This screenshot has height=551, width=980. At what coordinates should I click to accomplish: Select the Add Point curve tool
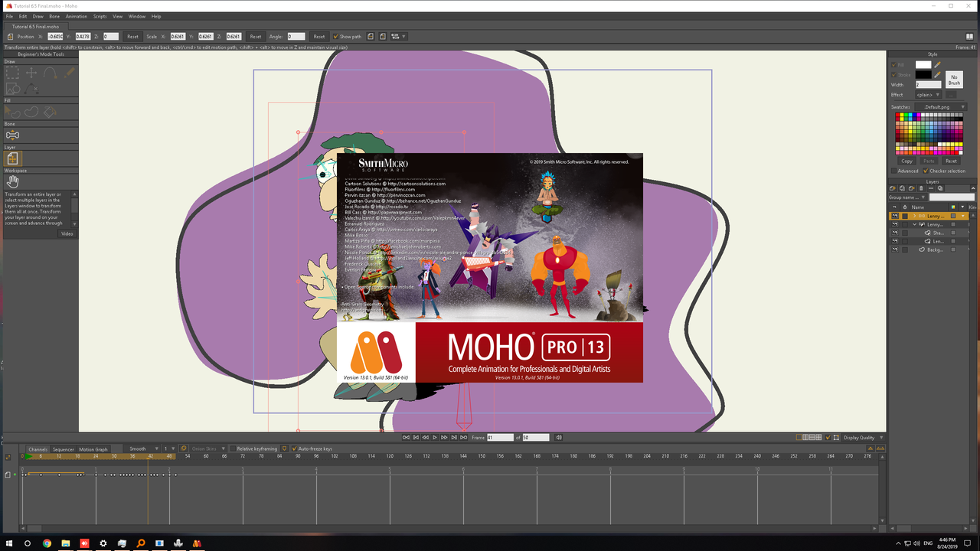point(50,73)
